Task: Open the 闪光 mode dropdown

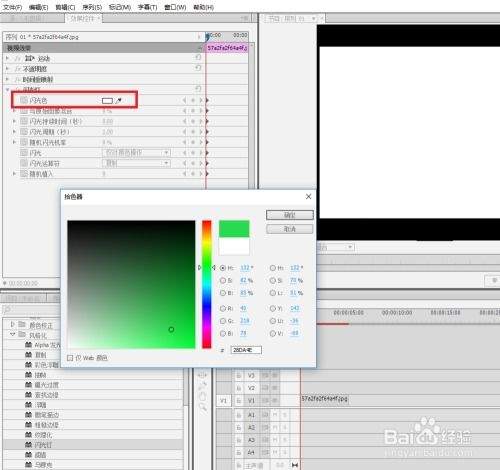Action: [x=136, y=153]
